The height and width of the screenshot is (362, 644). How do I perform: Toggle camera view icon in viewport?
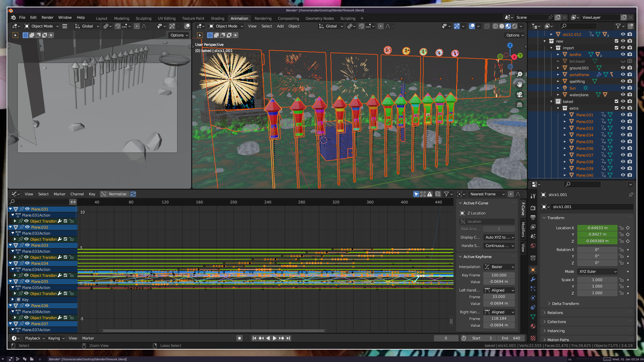[520, 95]
